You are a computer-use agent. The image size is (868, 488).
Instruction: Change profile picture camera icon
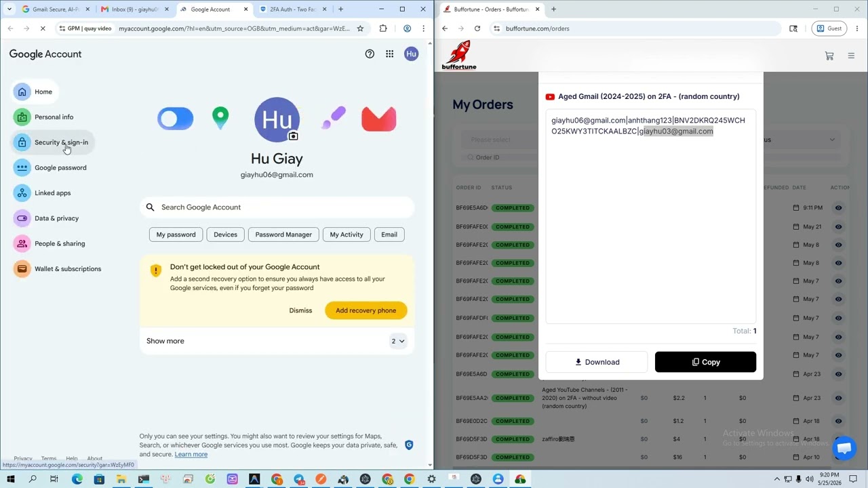(x=293, y=136)
